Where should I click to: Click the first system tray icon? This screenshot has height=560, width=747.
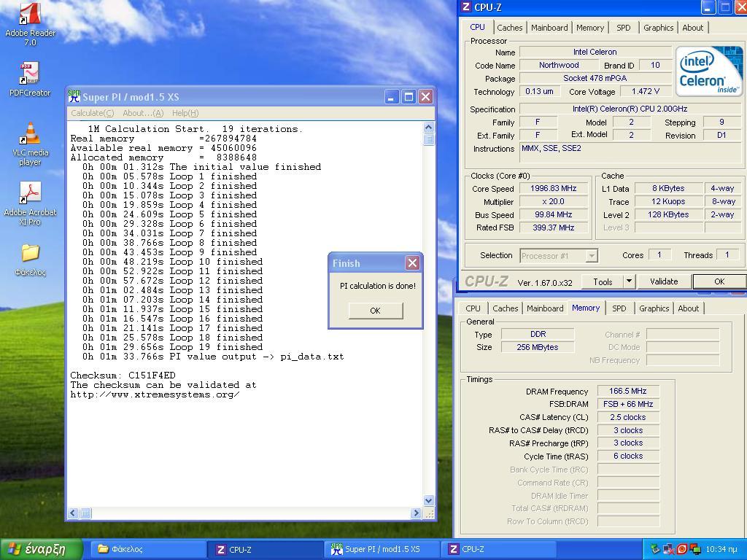[655, 550]
